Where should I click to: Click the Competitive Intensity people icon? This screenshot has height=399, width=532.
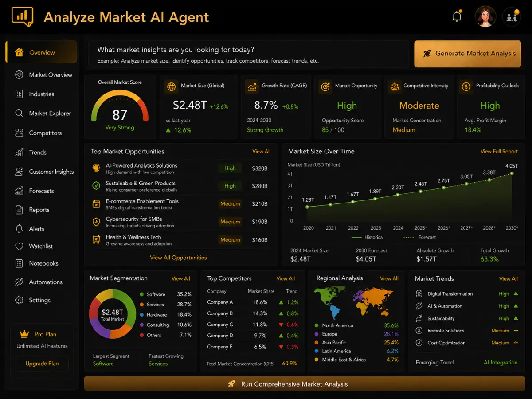click(x=394, y=86)
